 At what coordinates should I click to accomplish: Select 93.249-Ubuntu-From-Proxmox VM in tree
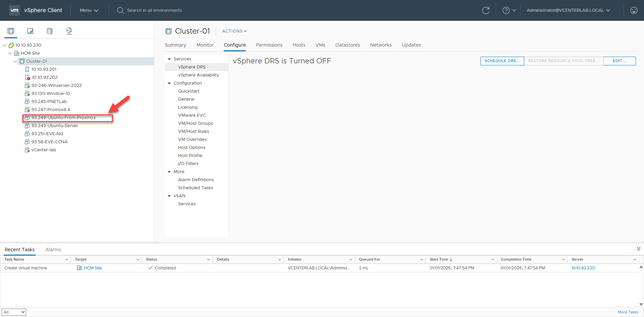64,118
